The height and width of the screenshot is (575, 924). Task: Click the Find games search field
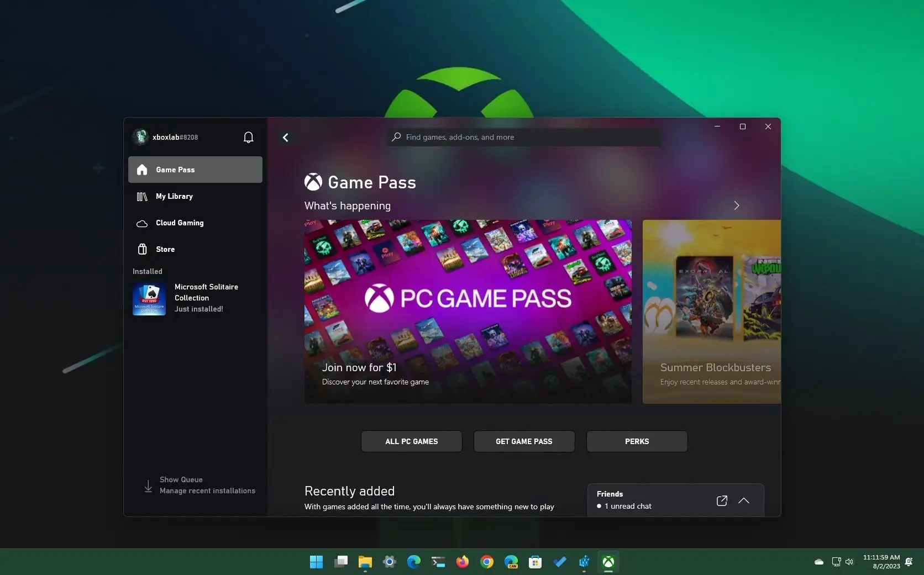coord(524,137)
